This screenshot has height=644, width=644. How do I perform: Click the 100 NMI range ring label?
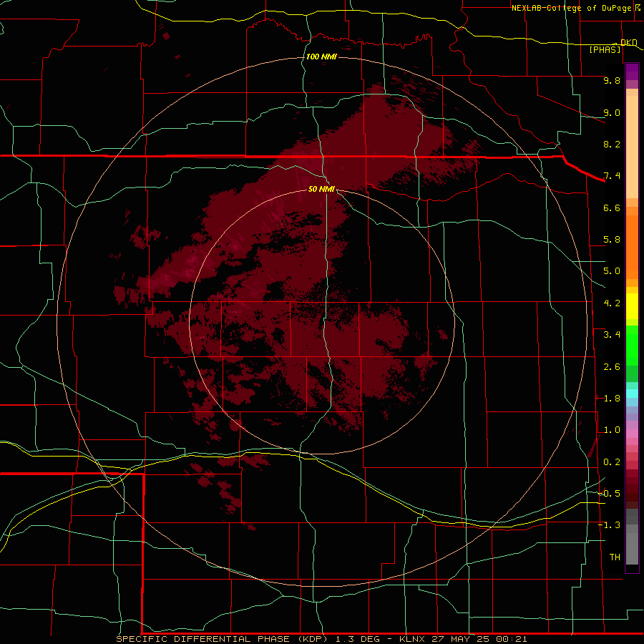[x=321, y=57]
